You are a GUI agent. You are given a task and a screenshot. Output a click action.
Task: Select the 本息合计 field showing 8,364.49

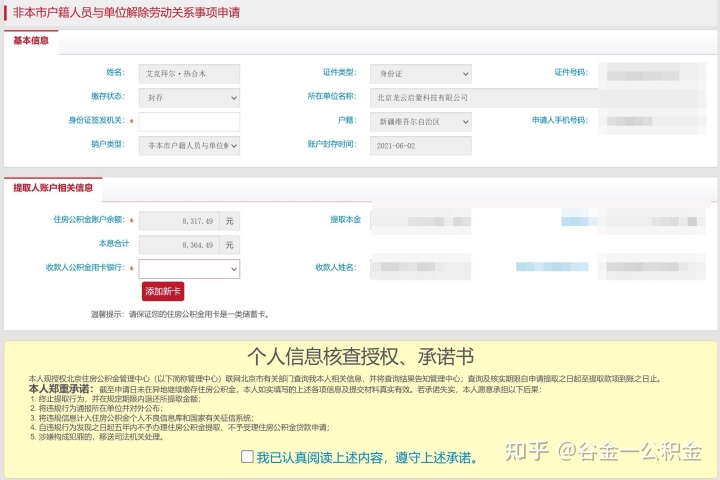[178, 244]
